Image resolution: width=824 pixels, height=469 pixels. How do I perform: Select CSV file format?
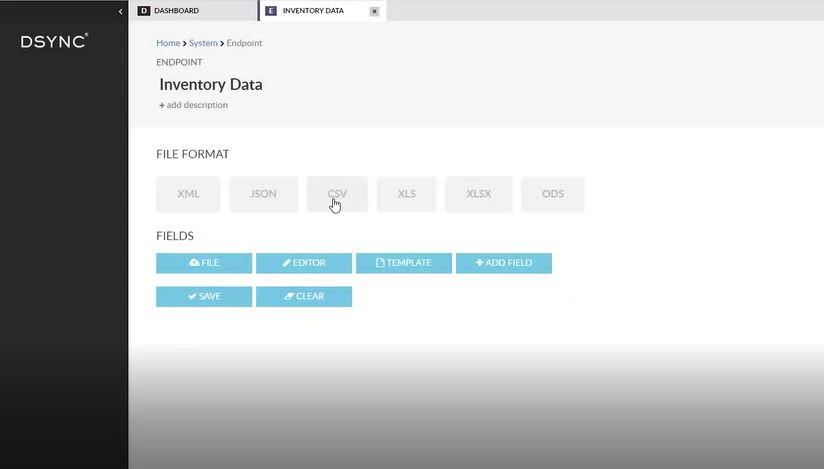(337, 194)
